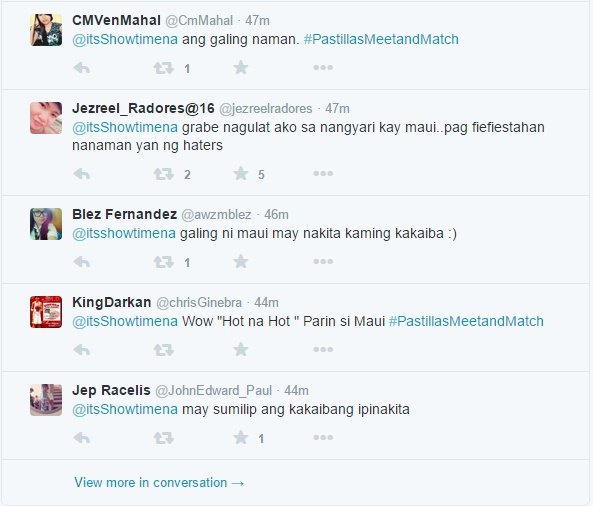The height and width of the screenshot is (506, 593).
Task: Retweet Jep Racelis's tweet
Action: 163,438
